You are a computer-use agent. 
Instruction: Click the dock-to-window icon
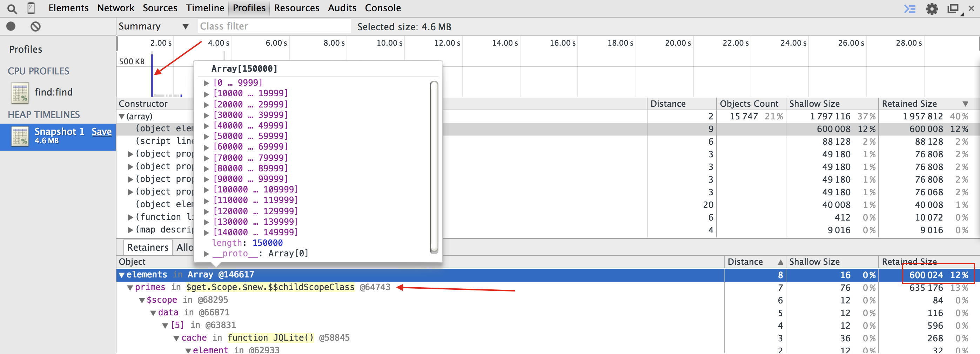(953, 8)
